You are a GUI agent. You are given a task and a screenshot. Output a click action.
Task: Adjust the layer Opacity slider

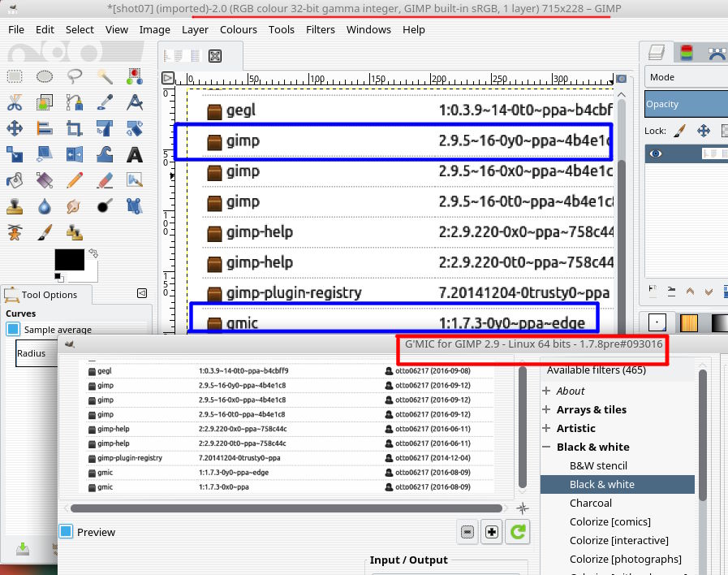coord(687,104)
